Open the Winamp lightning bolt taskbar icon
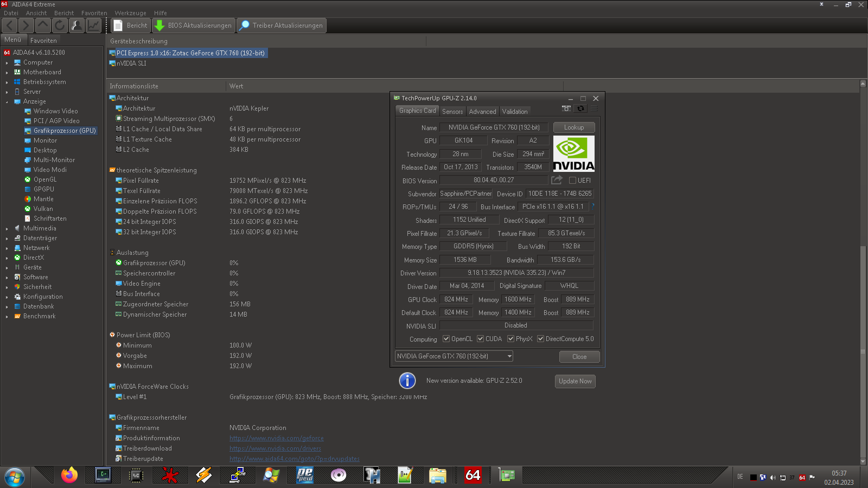 (x=204, y=476)
